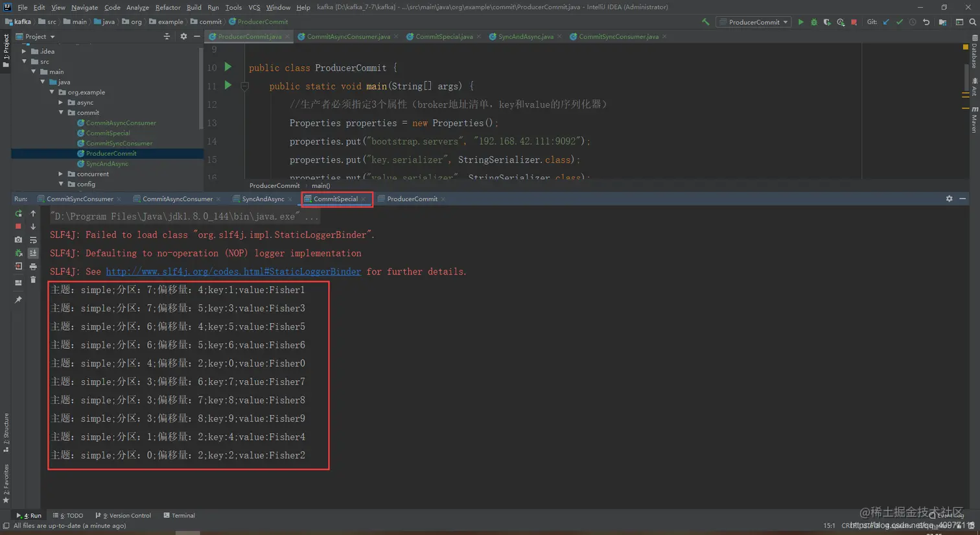Toggle the Favorites tool window stripe

tap(6, 484)
